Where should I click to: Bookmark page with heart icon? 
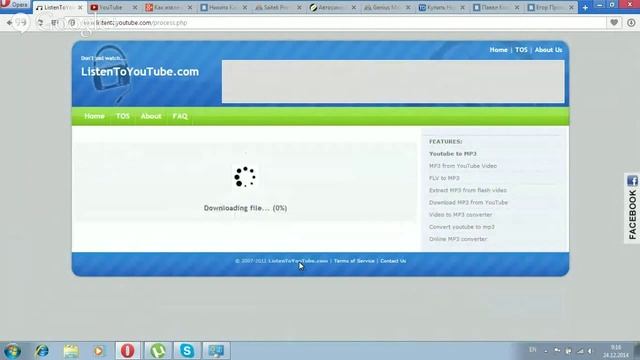click(614, 23)
